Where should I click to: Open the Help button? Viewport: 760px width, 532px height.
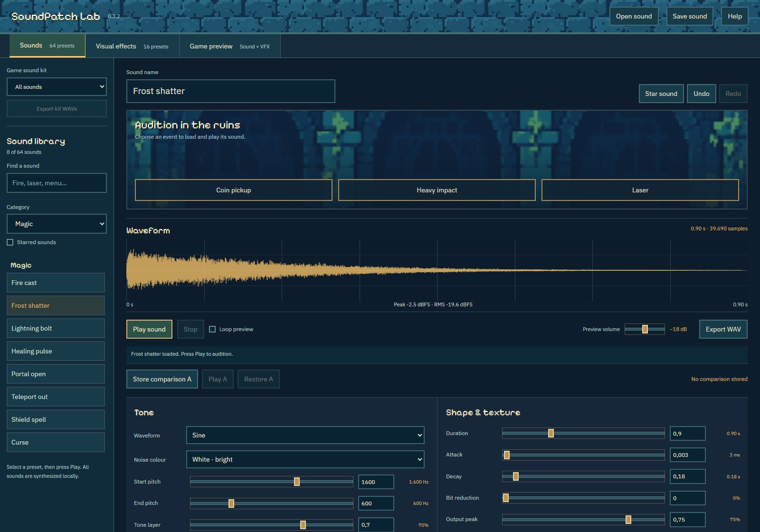tap(735, 16)
